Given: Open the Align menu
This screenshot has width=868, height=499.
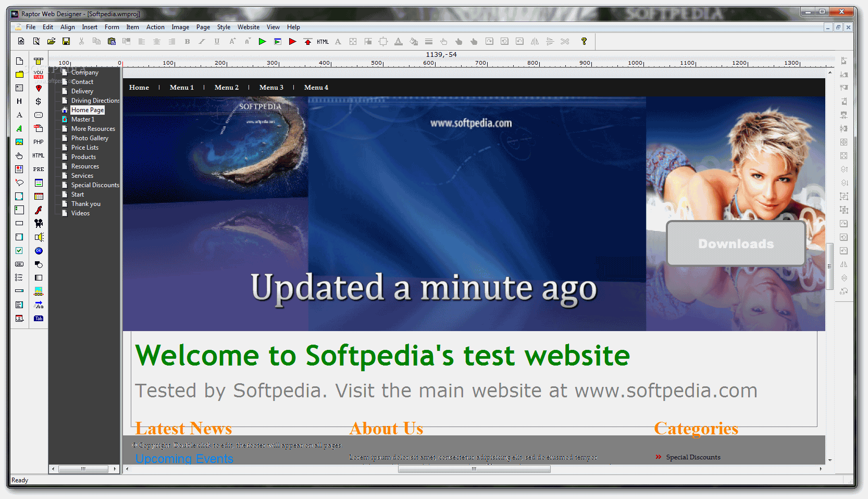Looking at the screenshot, I should coord(67,27).
